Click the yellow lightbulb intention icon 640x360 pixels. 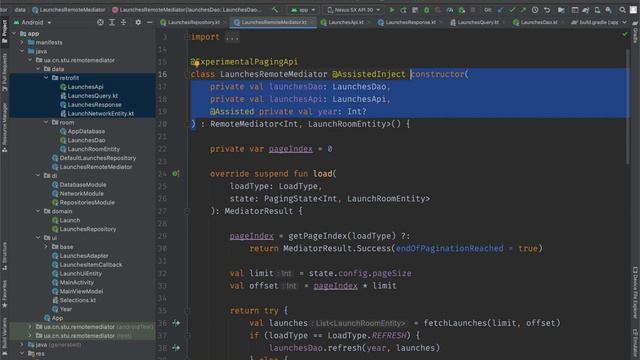pos(196,63)
